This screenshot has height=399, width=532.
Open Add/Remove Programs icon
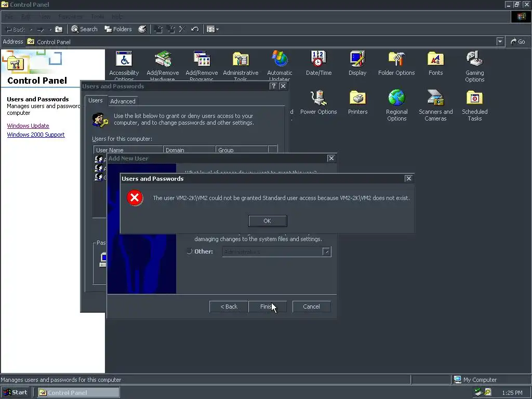point(202,66)
